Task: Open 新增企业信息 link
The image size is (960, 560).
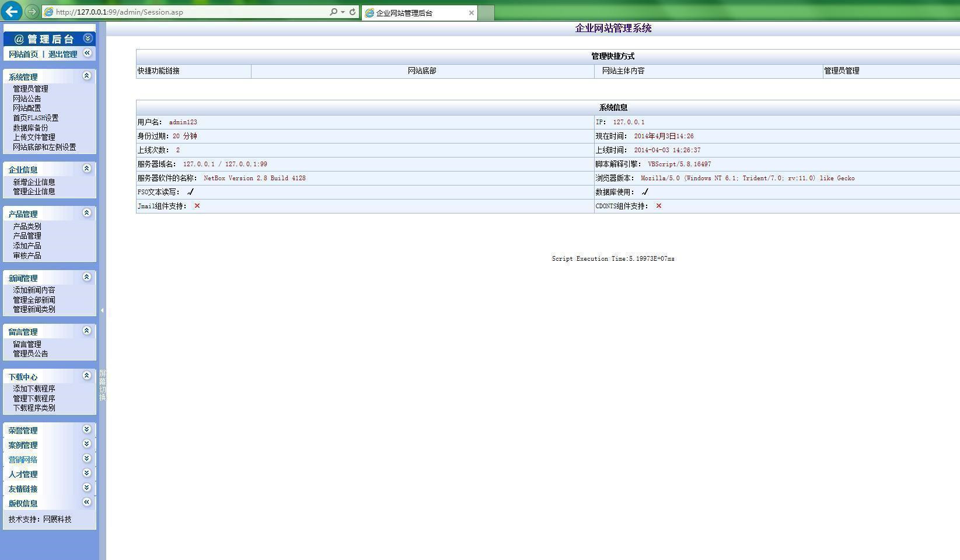Action: [x=34, y=182]
